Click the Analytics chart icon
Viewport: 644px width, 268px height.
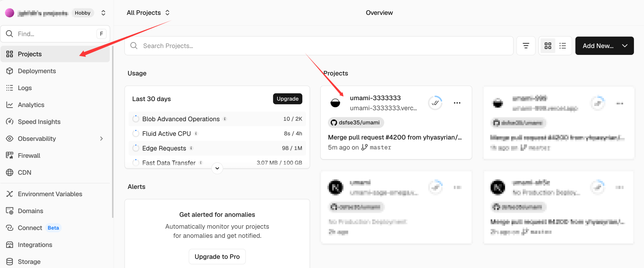point(10,105)
